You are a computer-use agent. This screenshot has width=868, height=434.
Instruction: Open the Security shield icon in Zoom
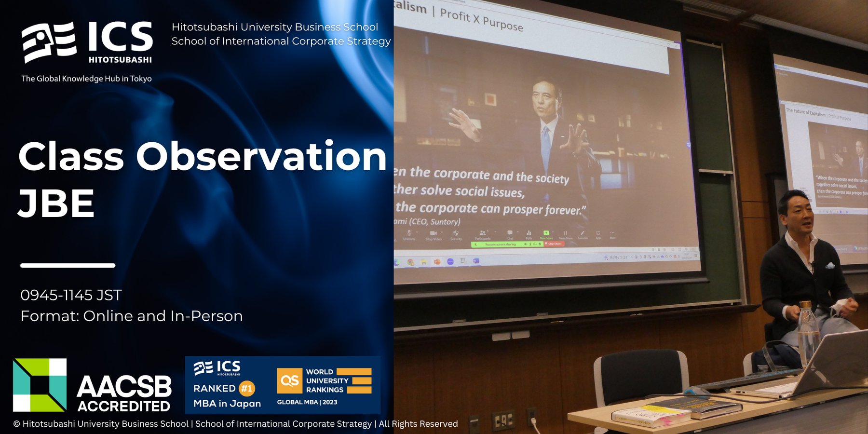point(456,233)
